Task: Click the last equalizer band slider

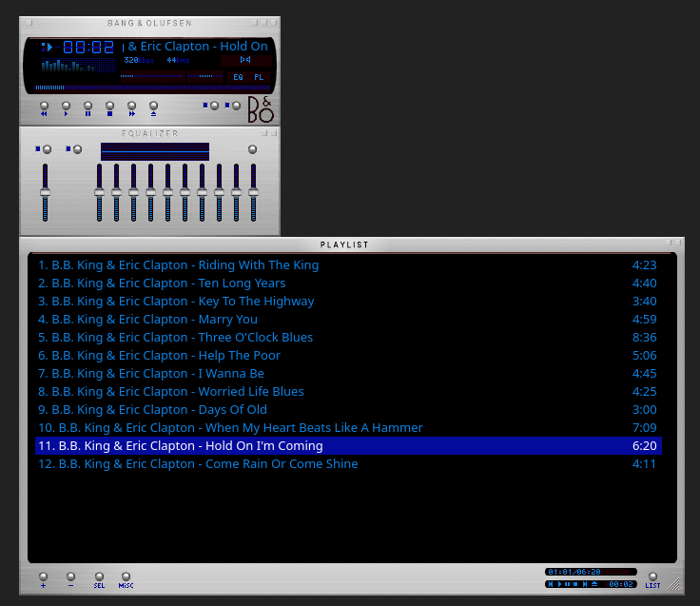Action: point(253,192)
